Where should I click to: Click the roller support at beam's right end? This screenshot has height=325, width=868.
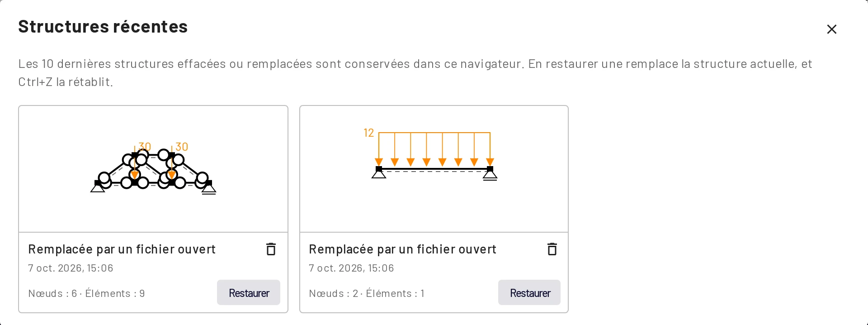tap(490, 174)
